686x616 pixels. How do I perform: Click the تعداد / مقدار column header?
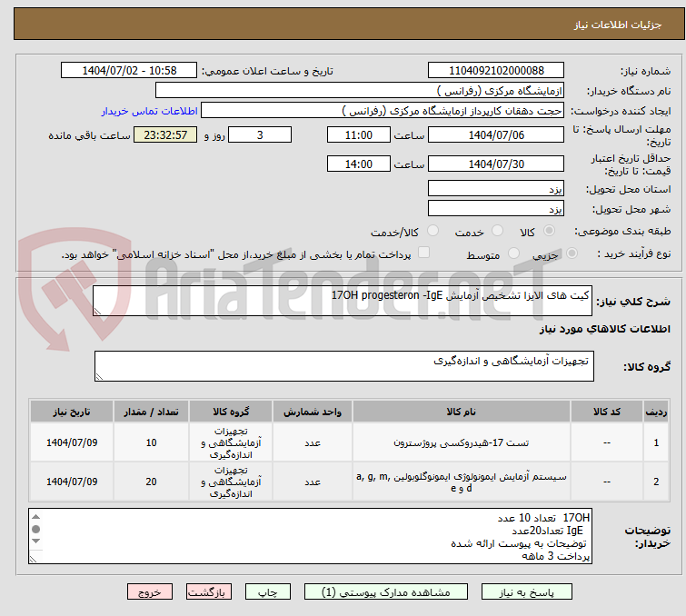(152, 412)
